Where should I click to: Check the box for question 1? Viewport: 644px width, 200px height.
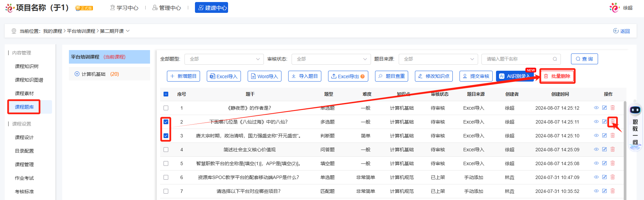[166, 108]
